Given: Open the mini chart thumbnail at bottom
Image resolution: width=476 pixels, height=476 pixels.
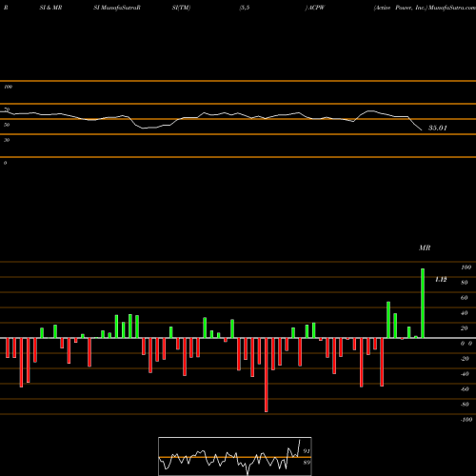Looking at the screenshot, I should pos(235,456).
